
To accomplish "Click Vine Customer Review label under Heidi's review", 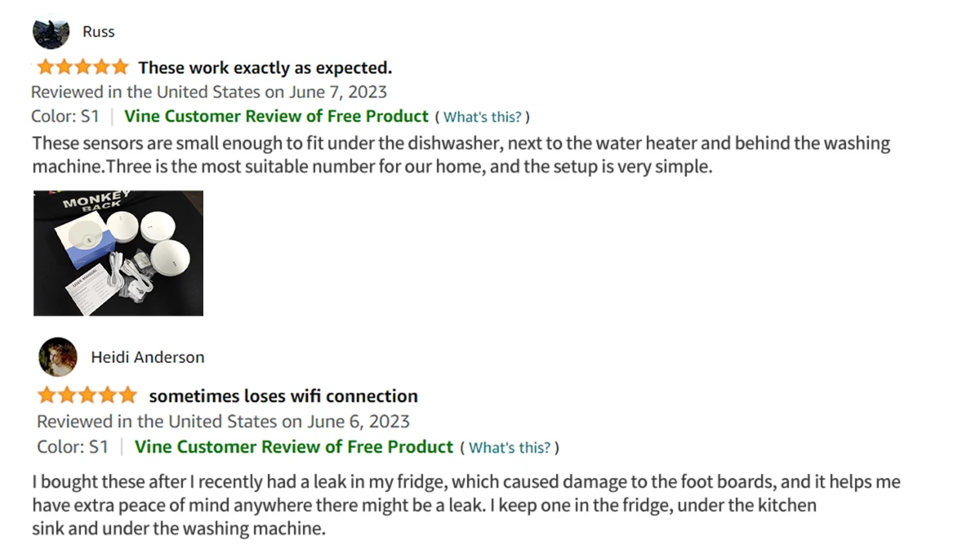I will click(293, 447).
